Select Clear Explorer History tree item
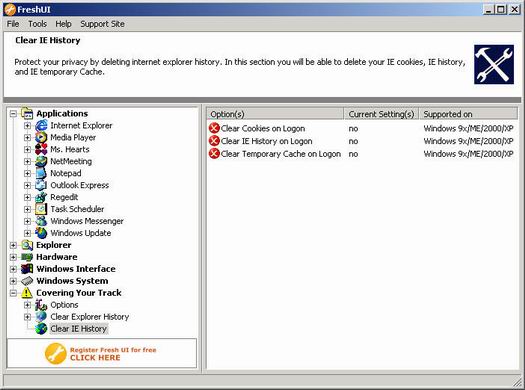The image size is (525, 390). [89, 317]
